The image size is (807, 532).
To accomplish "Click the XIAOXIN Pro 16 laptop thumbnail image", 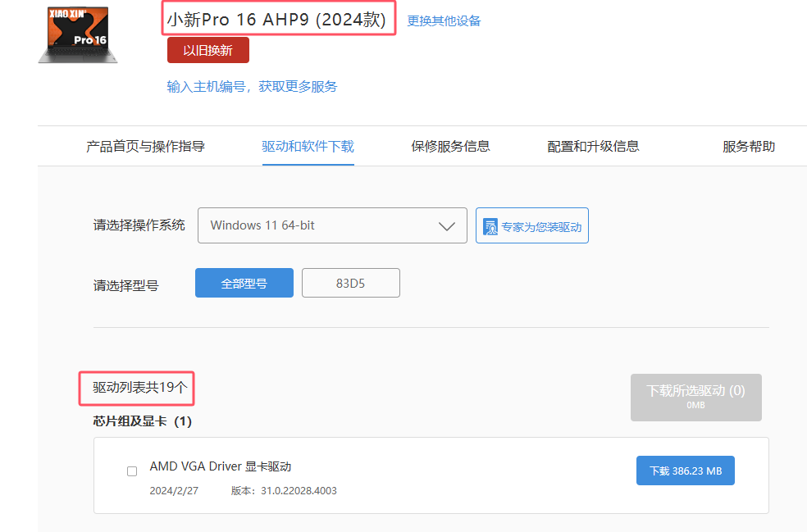I will point(77,34).
